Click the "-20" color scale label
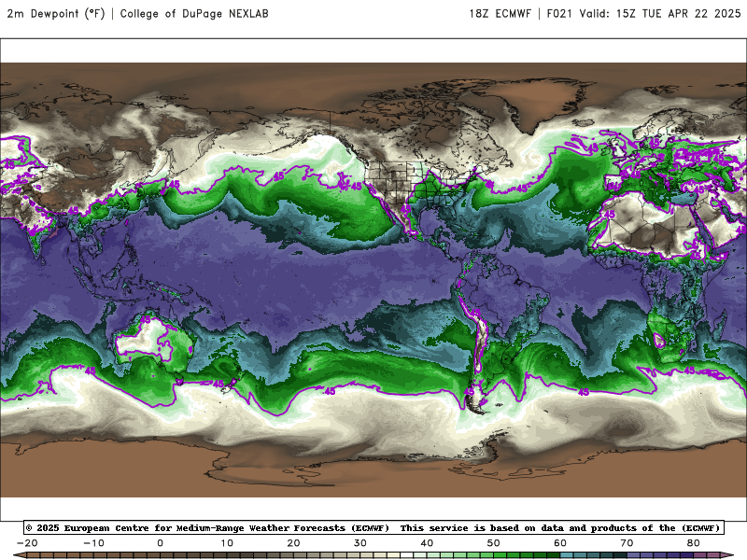This screenshot has width=747, height=560. (27, 543)
